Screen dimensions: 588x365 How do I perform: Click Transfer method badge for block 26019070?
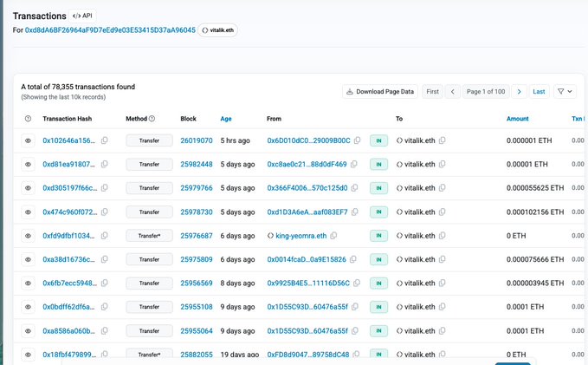tap(149, 140)
